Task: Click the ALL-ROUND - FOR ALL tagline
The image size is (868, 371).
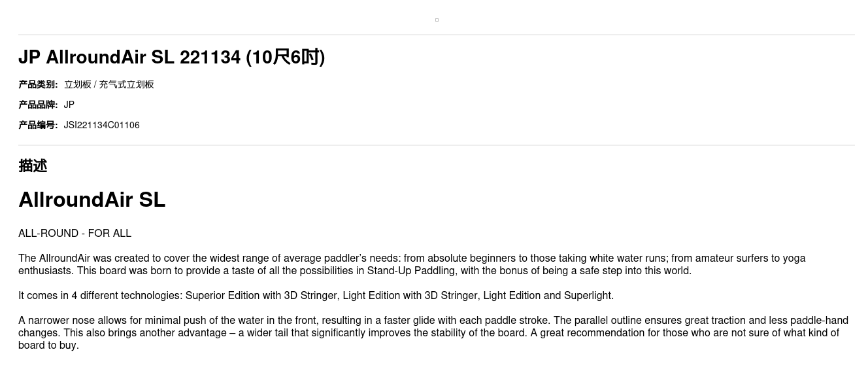Action: click(x=75, y=234)
